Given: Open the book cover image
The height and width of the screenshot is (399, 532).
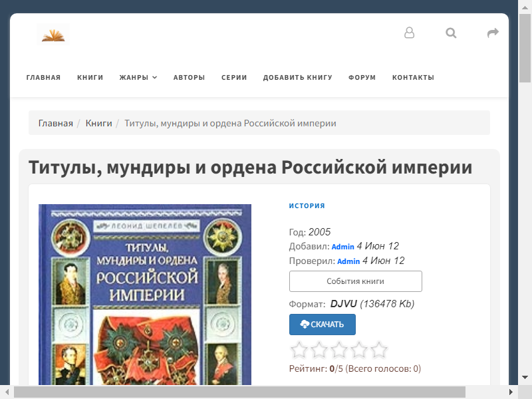Looking at the screenshot, I should pos(145,295).
